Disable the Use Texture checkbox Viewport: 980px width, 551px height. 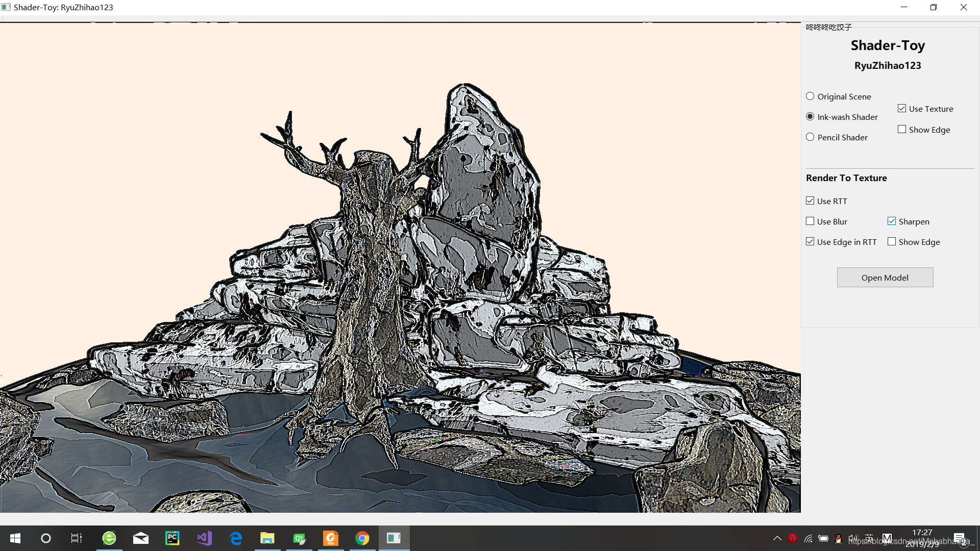(902, 109)
